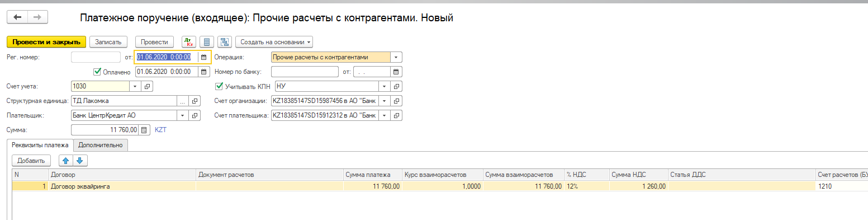Click the Оплачено date field
This screenshot has width=868, height=220.
(167, 72)
